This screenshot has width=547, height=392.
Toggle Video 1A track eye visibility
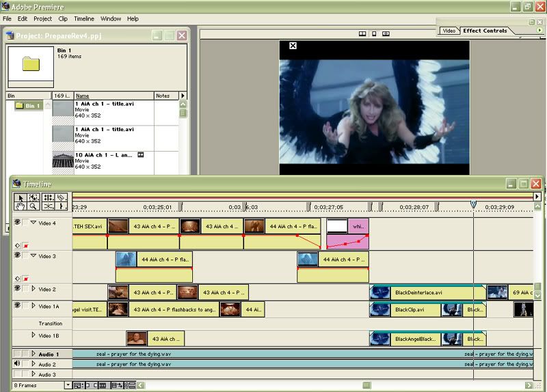(17, 305)
